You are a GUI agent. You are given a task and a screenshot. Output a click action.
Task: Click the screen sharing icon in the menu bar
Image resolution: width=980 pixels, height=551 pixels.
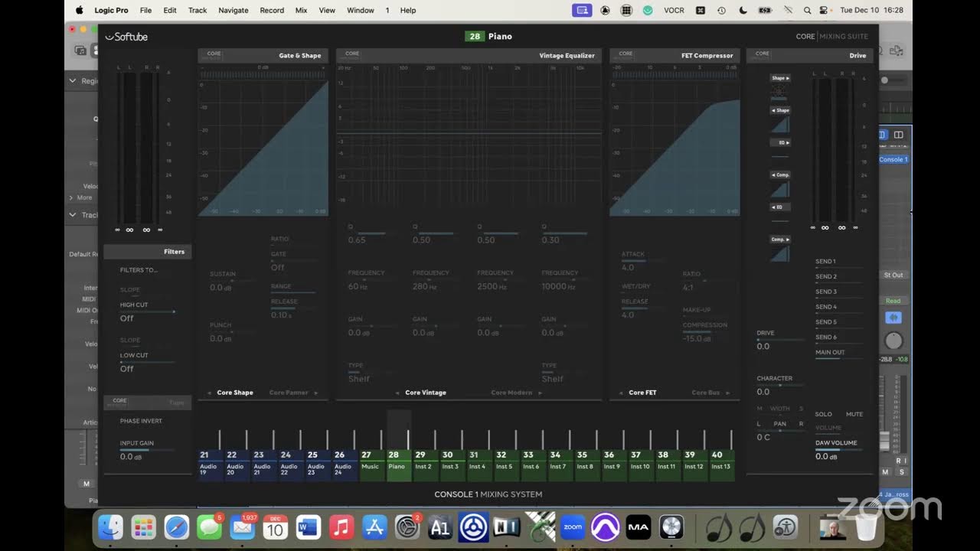(582, 10)
